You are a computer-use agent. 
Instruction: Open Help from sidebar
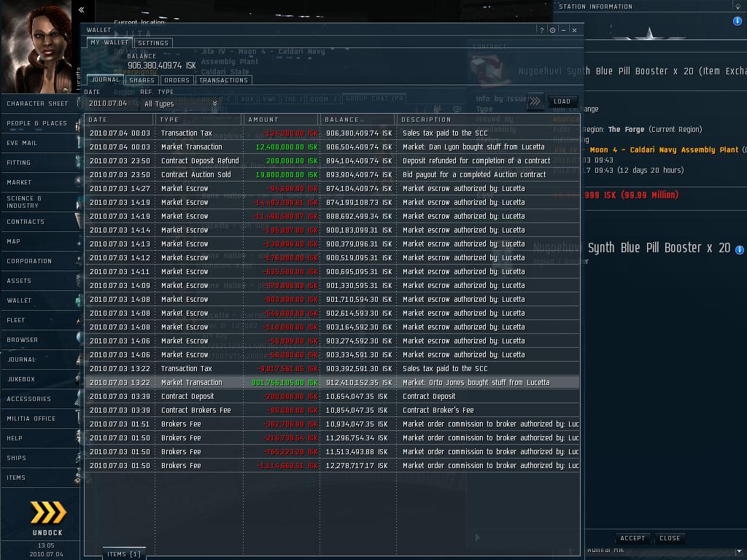41,438
